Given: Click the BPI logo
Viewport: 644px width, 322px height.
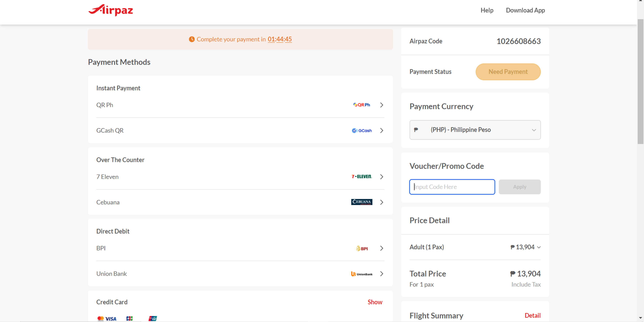Looking at the screenshot, I should pyautogui.click(x=362, y=248).
